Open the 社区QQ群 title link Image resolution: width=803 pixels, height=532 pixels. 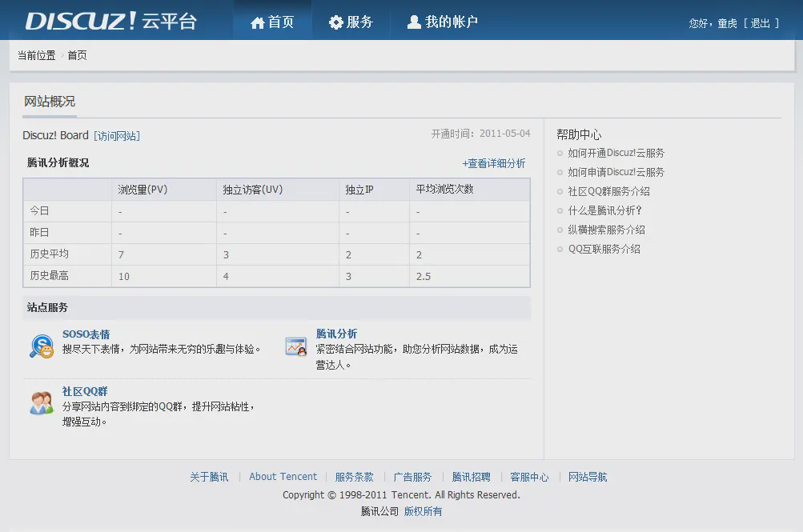pyautogui.click(x=85, y=391)
